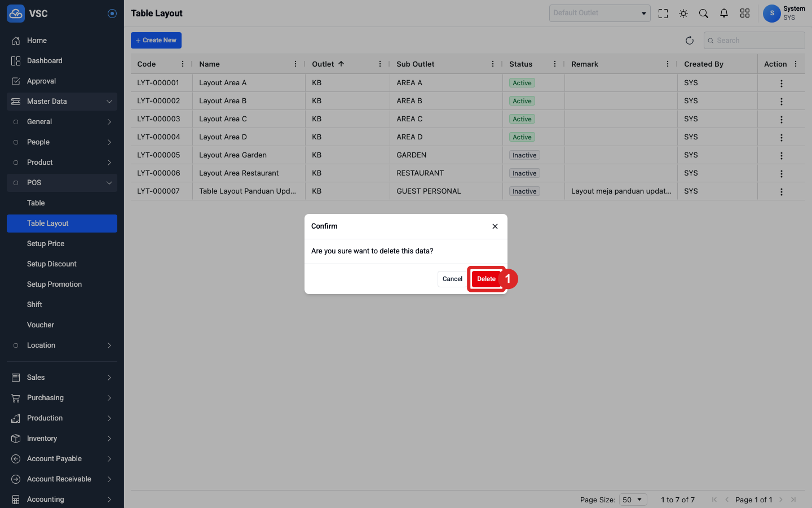Click the Layout Area Garden cell

(249, 155)
